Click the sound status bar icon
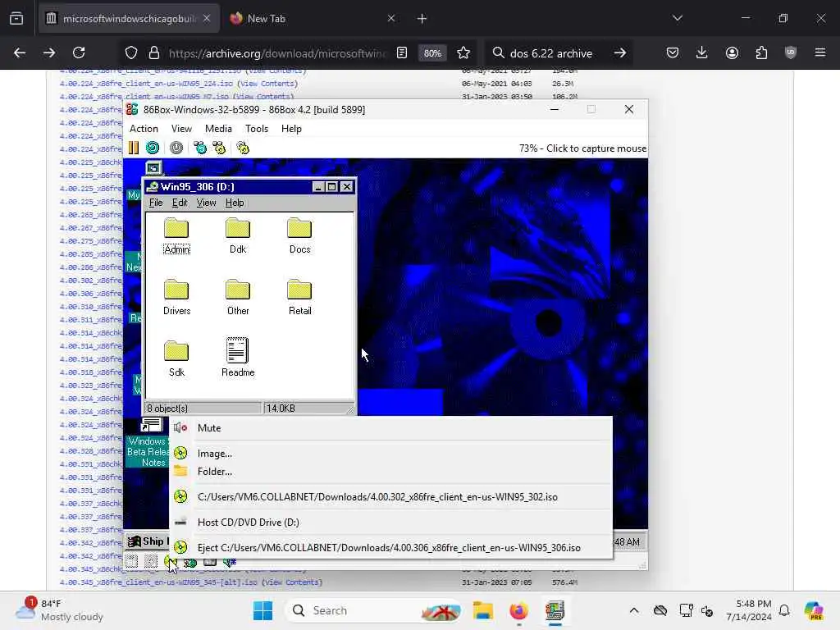This screenshot has width=840, height=630. (230, 561)
